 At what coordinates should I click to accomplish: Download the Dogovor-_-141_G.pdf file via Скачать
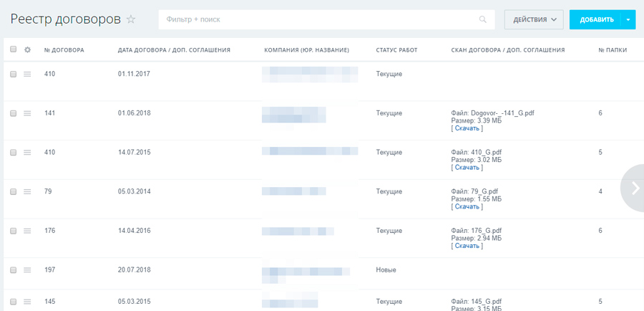click(467, 128)
